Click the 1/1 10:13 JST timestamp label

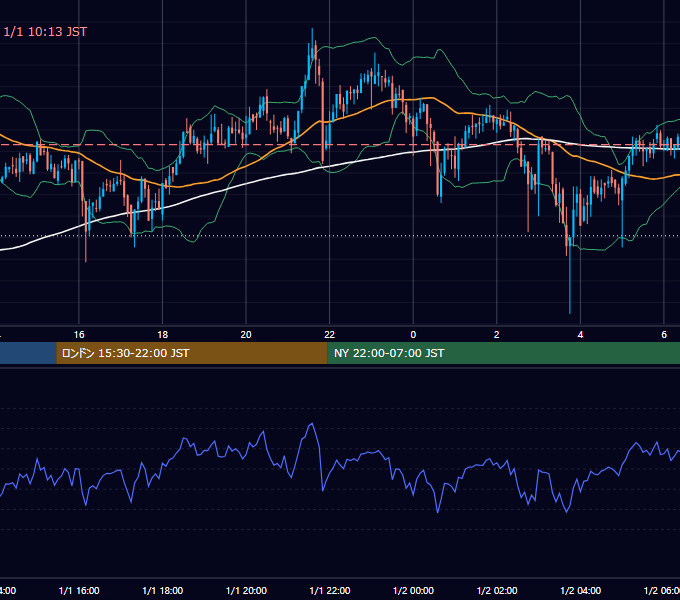coord(45,32)
